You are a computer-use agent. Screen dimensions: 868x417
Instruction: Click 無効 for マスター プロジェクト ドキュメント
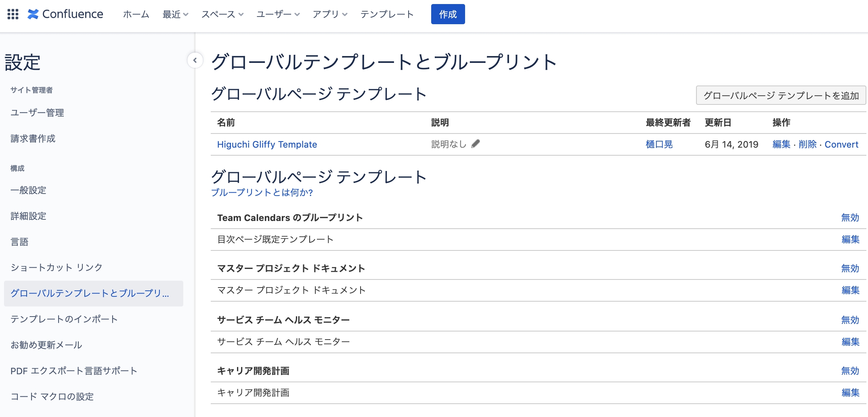click(850, 269)
